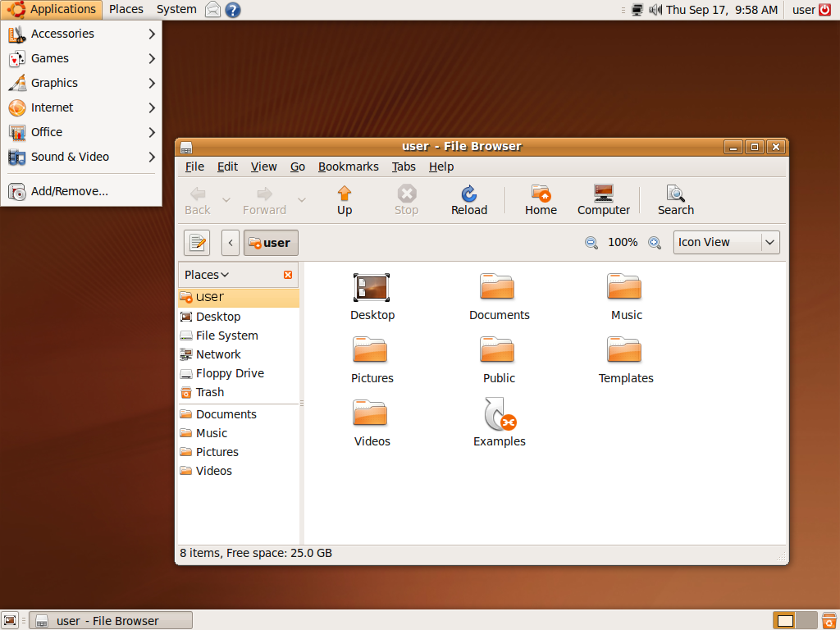Zoom in with the plus magnifier
The width and height of the screenshot is (840, 630).
(x=654, y=243)
